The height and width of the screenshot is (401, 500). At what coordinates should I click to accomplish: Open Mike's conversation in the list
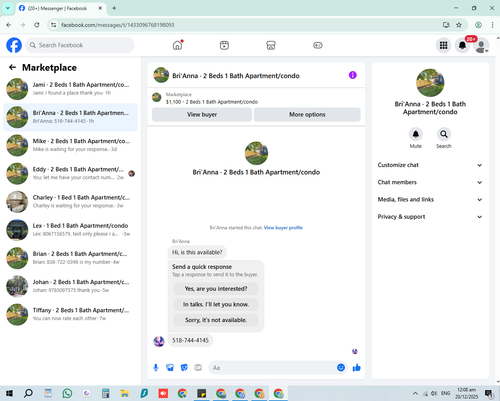tap(70, 145)
